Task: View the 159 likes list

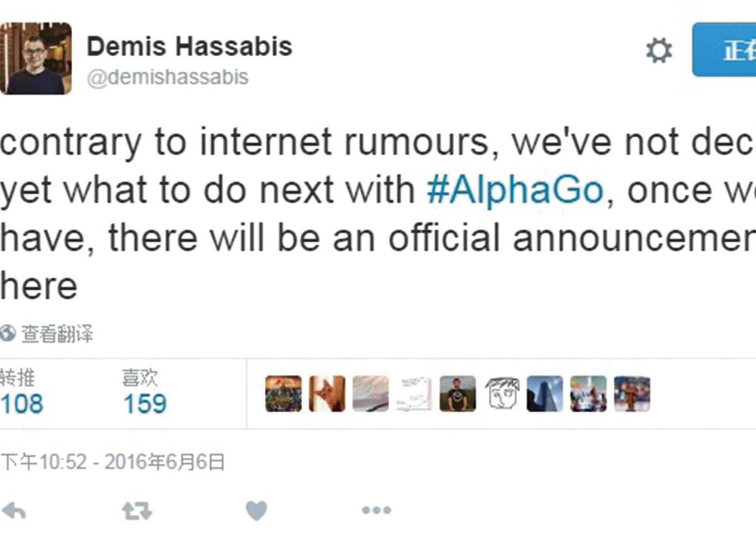Action: click(144, 403)
